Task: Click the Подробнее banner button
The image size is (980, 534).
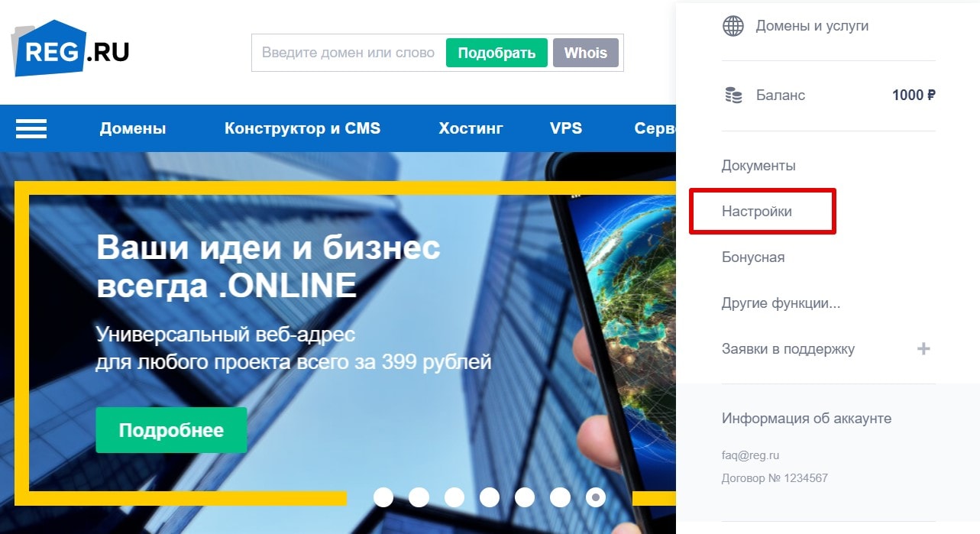Action: coord(171,430)
